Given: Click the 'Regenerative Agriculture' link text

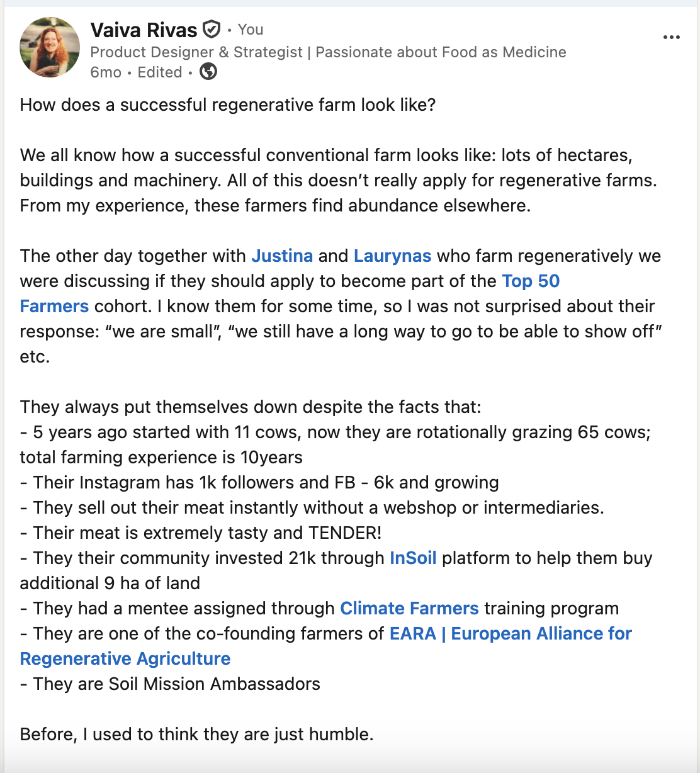Looking at the screenshot, I should (x=125, y=658).
